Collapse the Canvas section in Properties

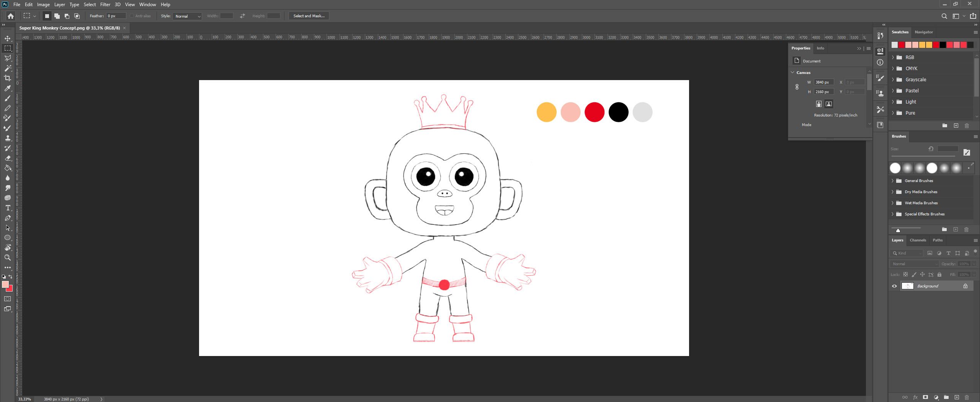click(x=792, y=72)
